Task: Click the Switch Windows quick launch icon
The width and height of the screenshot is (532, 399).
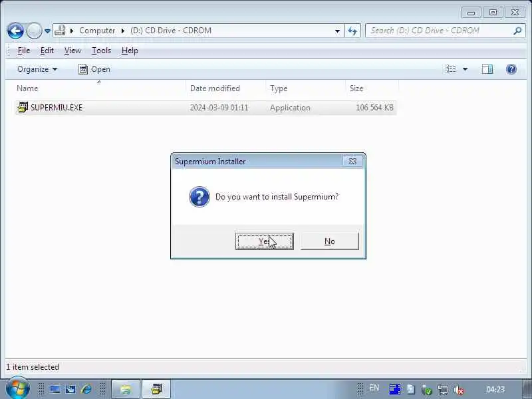Action: click(70, 389)
